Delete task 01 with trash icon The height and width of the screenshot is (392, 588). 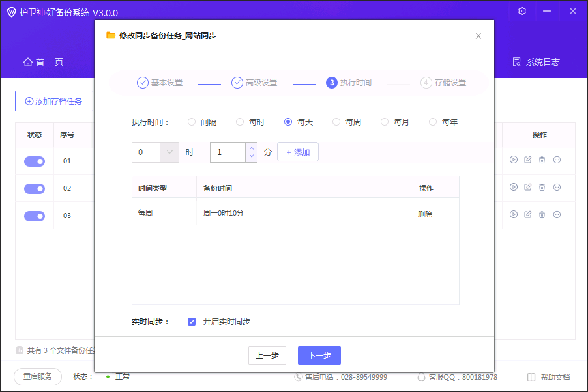click(542, 160)
